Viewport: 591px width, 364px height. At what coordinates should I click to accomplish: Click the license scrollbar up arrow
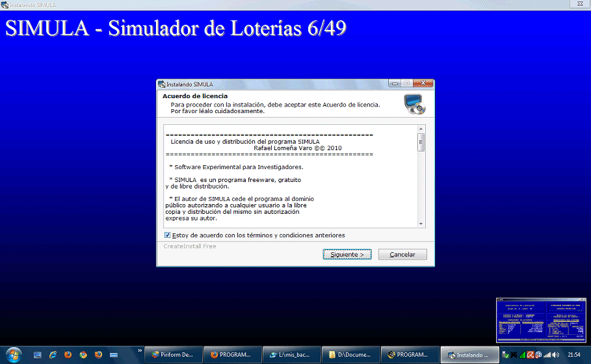point(421,129)
